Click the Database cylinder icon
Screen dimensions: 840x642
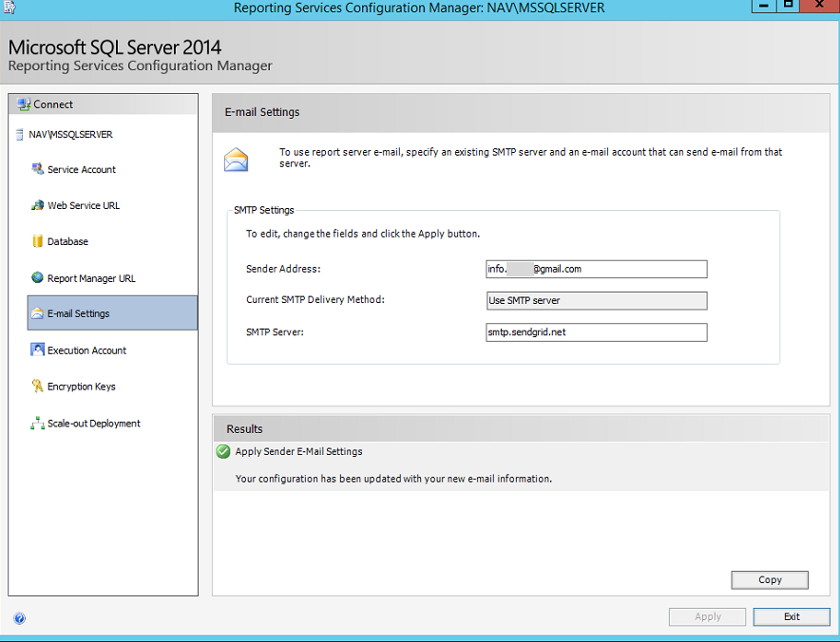tap(38, 241)
